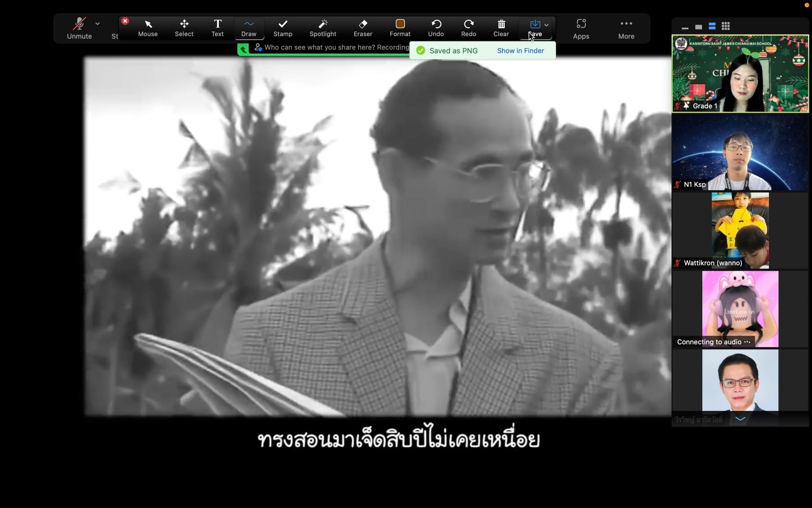Unmute the microphone

(x=79, y=29)
